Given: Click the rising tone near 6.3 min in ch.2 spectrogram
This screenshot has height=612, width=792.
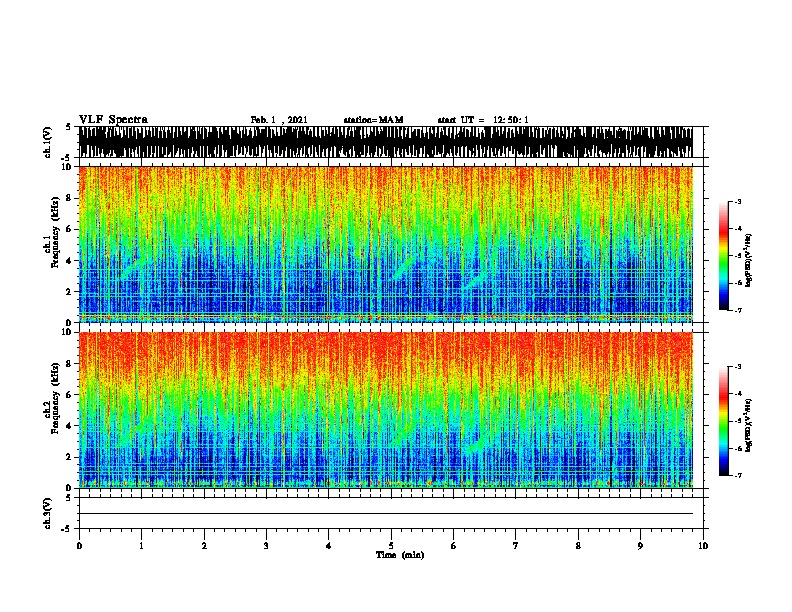Looking at the screenshot, I should pyautogui.click(x=475, y=445).
